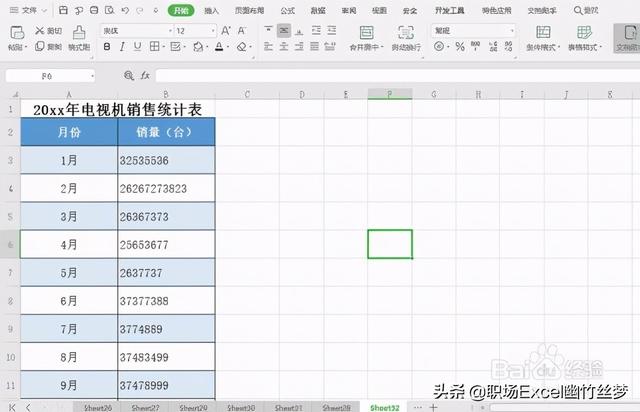Image resolution: width=640 pixels, height=412 pixels.
Task: Click the Undo arrow icon
Action: tap(125, 10)
